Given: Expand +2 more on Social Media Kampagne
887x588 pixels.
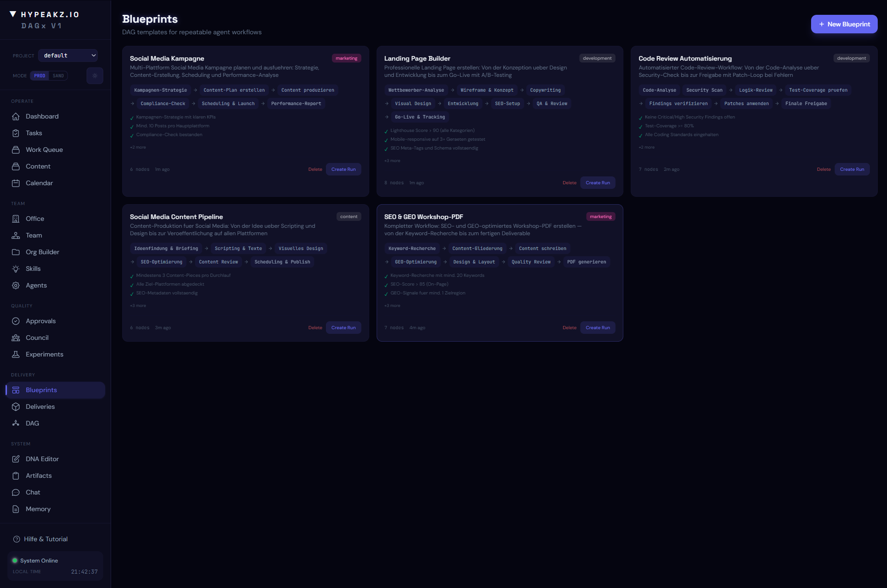Looking at the screenshot, I should click(x=137, y=147).
